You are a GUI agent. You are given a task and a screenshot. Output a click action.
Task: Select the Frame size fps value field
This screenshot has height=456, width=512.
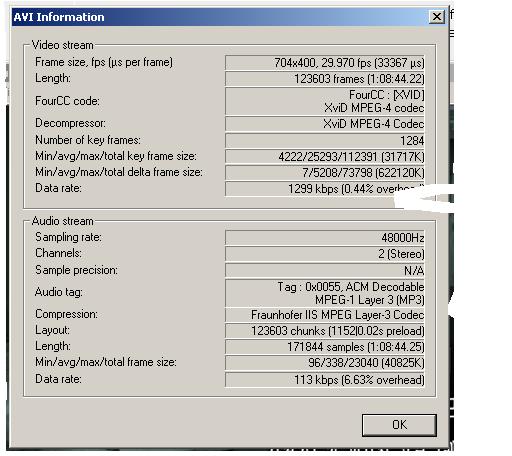(325, 63)
